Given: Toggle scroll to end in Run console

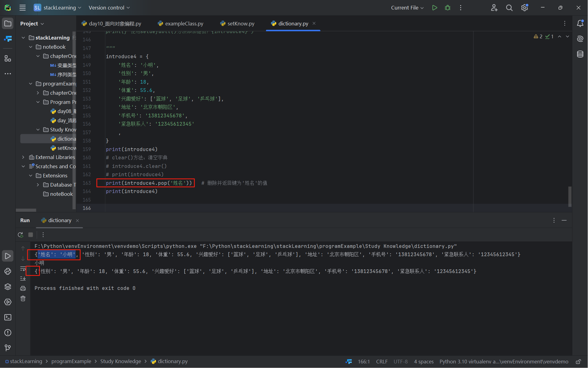Looking at the screenshot, I should pos(23,279).
